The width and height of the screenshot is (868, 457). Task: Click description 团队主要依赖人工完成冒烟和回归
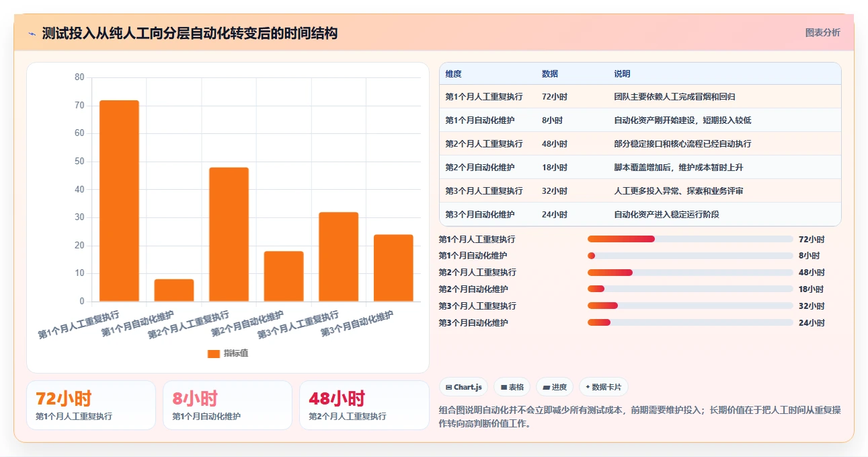pos(674,97)
